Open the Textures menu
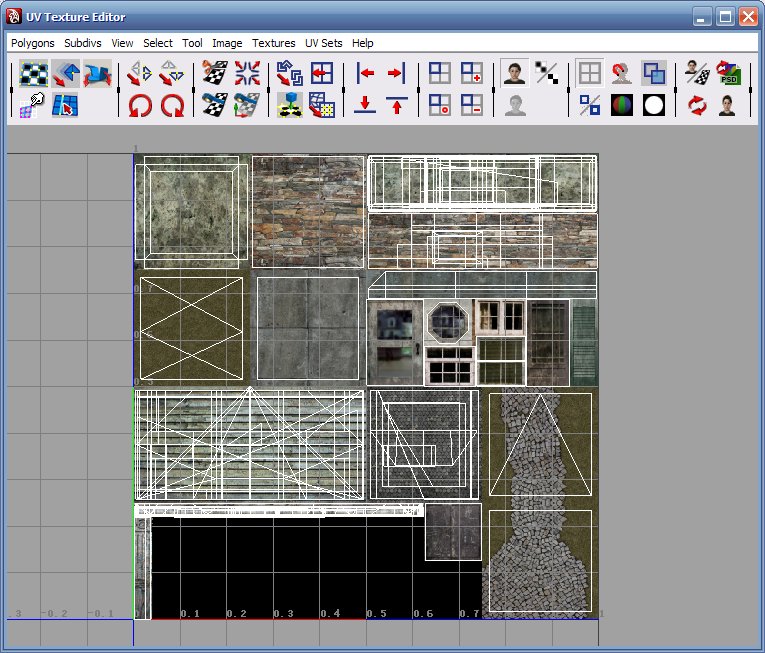This screenshot has width=765, height=653. (273, 43)
